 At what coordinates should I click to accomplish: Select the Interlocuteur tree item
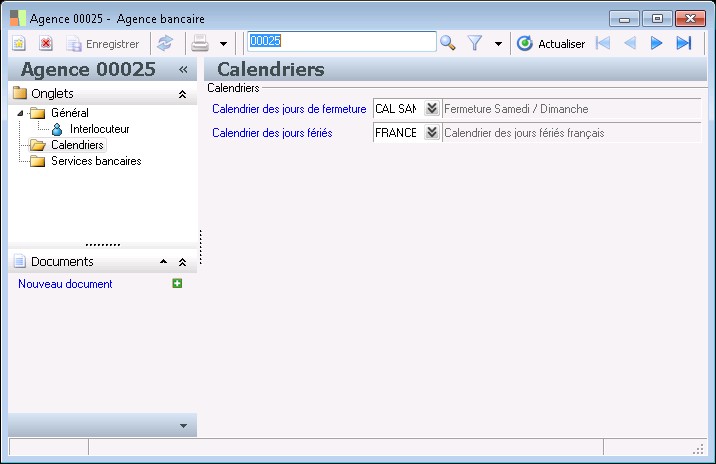click(100, 129)
